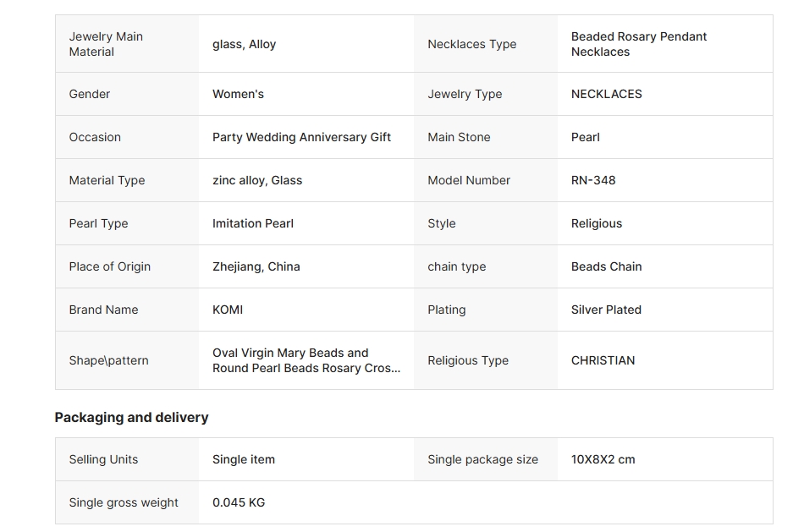
Task: Click the 'zinc alloy, Glass' material value
Action: tap(257, 180)
